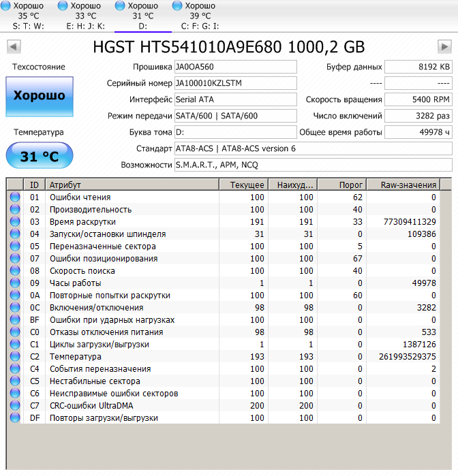Switch to the disk D: tab

[142, 16]
